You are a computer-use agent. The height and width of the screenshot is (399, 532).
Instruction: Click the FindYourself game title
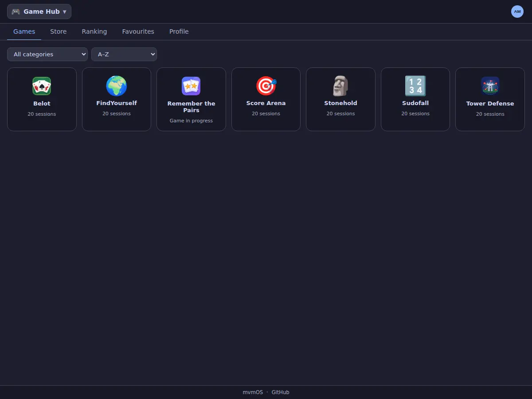tap(117, 103)
